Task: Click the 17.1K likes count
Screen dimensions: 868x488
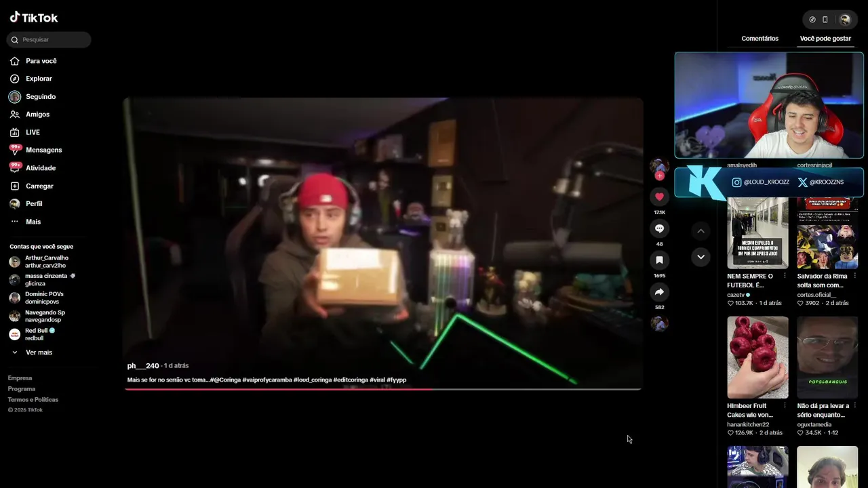Action: coord(659,212)
